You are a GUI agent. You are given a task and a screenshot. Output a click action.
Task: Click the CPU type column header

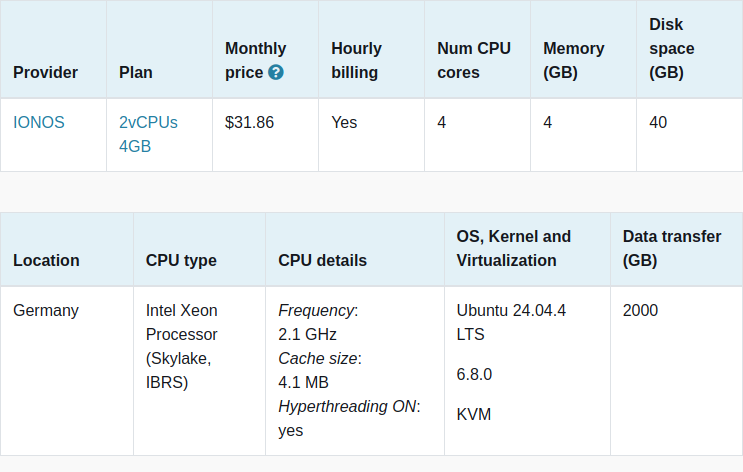181,261
